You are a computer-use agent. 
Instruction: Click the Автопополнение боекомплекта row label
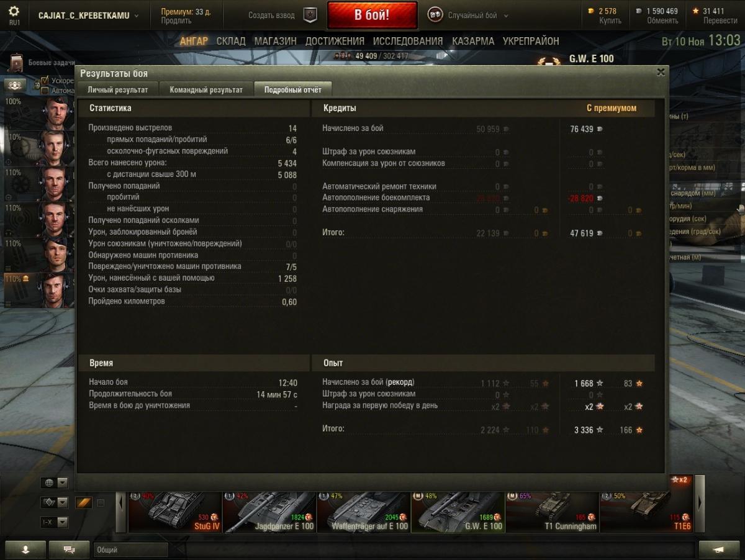tap(376, 197)
